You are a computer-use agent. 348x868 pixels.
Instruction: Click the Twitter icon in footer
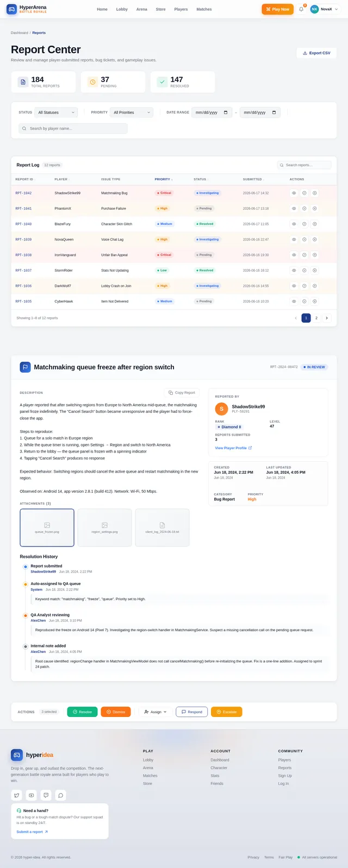pyautogui.click(x=17, y=795)
